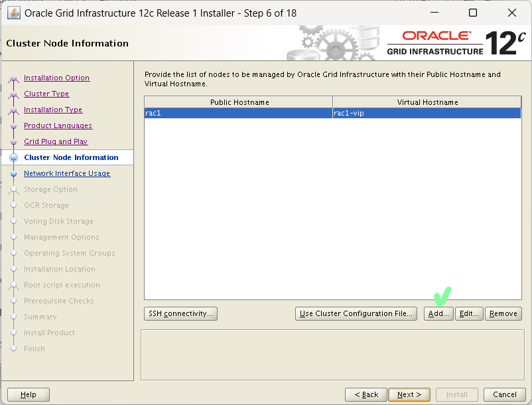This screenshot has height=405, width=532.
Task: Select the rac1-vip virtual hostname cell
Action: click(x=427, y=113)
